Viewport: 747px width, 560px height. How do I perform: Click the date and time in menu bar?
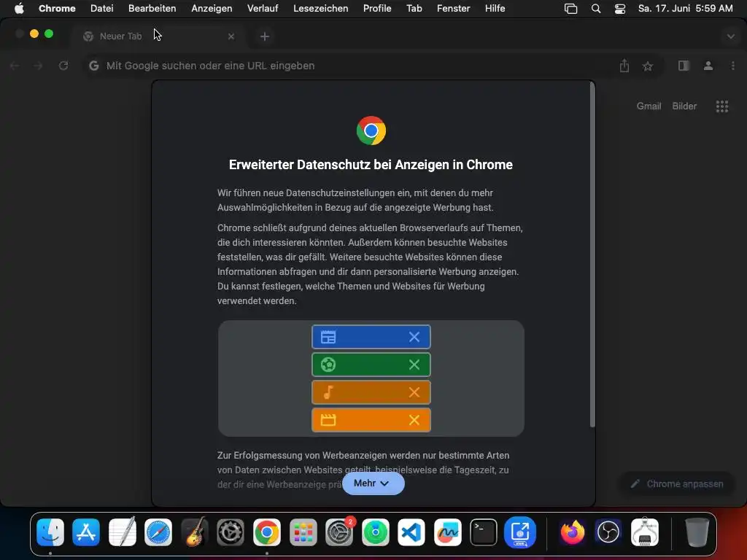click(685, 8)
